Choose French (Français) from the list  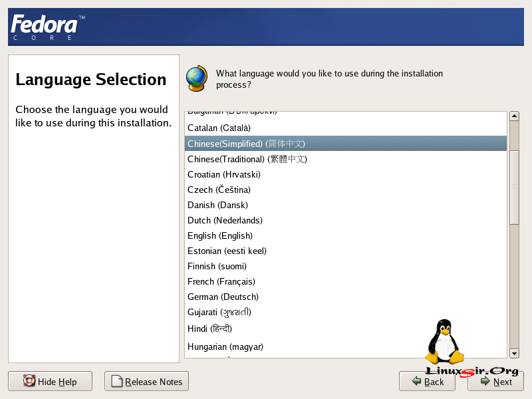point(346,281)
